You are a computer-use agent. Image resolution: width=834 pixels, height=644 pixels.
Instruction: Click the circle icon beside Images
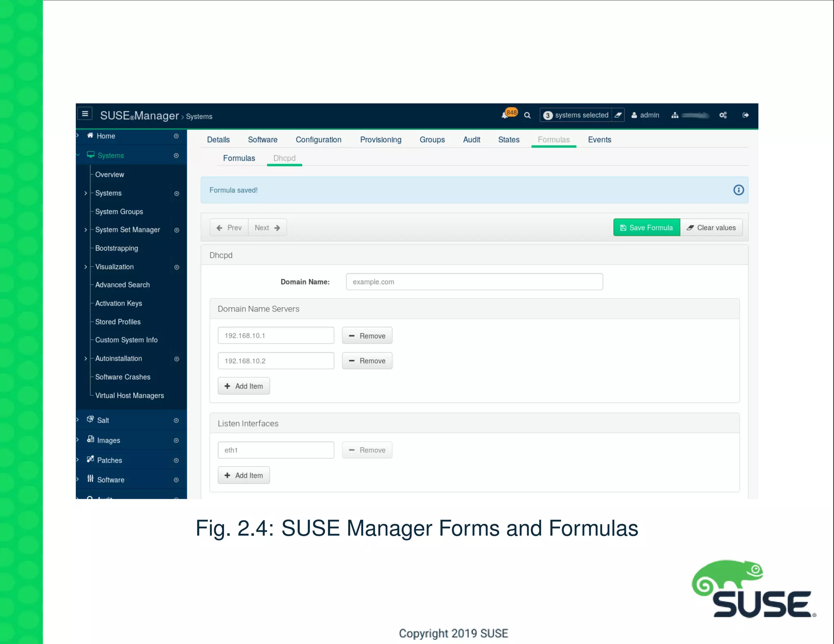pyautogui.click(x=176, y=440)
